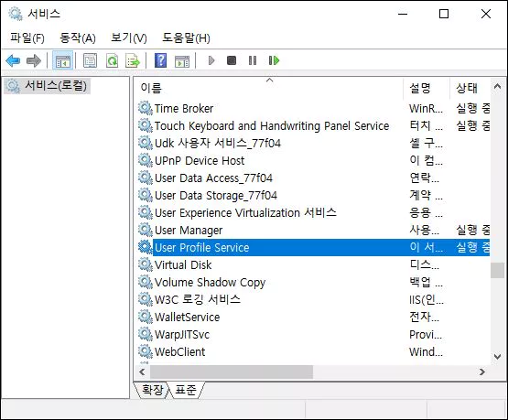This screenshot has width=508, height=420.
Task: Open the 동작(A) menu
Action: pyautogui.click(x=78, y=38)
